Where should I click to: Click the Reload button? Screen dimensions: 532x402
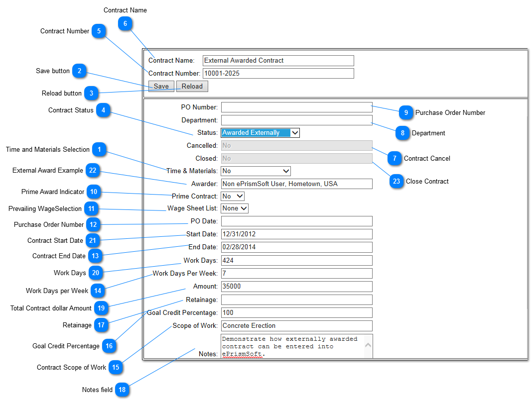(192, 87)
